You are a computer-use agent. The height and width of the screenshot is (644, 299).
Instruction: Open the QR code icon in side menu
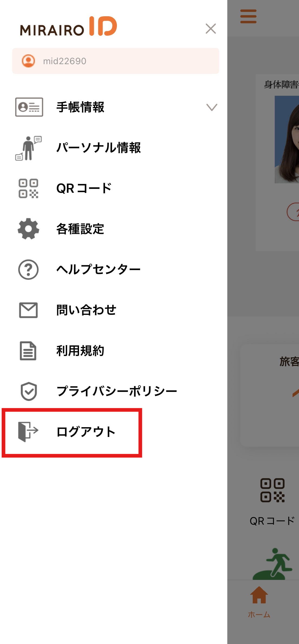[x=28, y=188]
